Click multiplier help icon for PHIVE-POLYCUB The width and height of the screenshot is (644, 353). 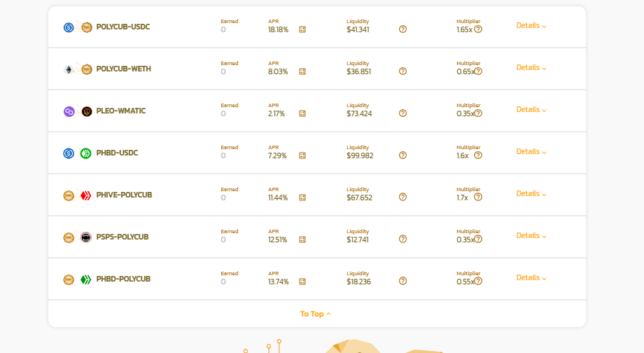(x=478, y=198)
